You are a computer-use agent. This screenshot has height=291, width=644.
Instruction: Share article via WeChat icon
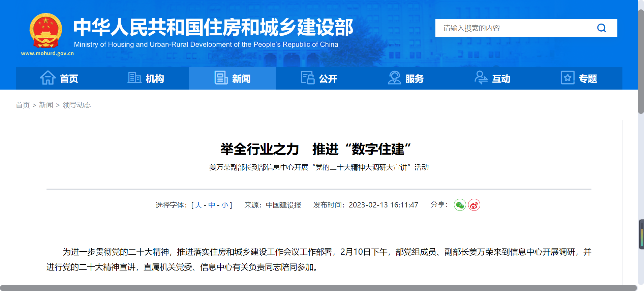(460, 205)
